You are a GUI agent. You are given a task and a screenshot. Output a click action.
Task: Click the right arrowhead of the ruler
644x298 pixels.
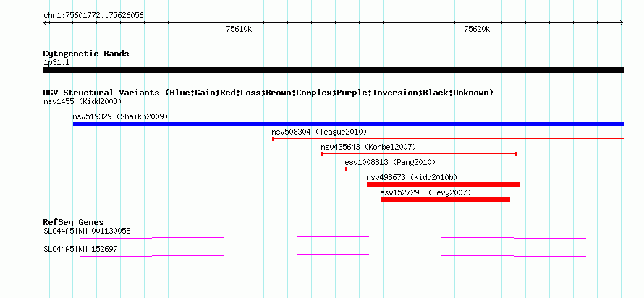[x=622, y=22]
